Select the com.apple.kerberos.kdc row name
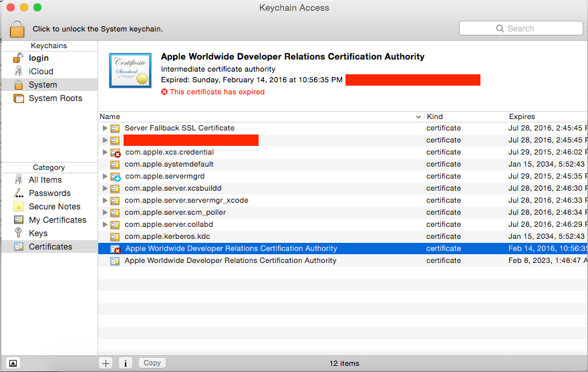Viewport: 588px width, 372px height. (167, 236)
